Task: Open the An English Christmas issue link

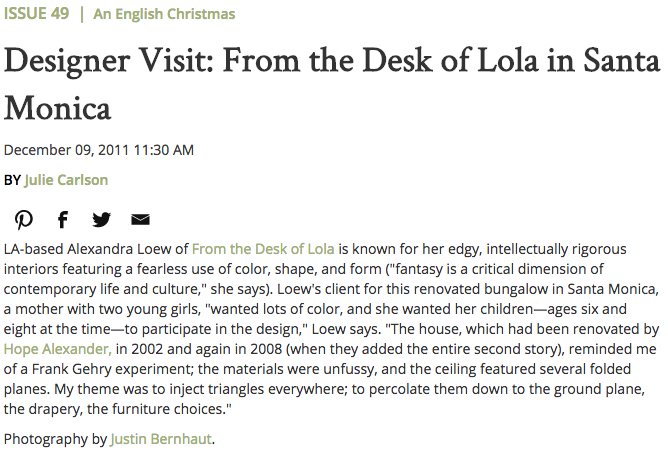Action: click(x=165, y=14)
